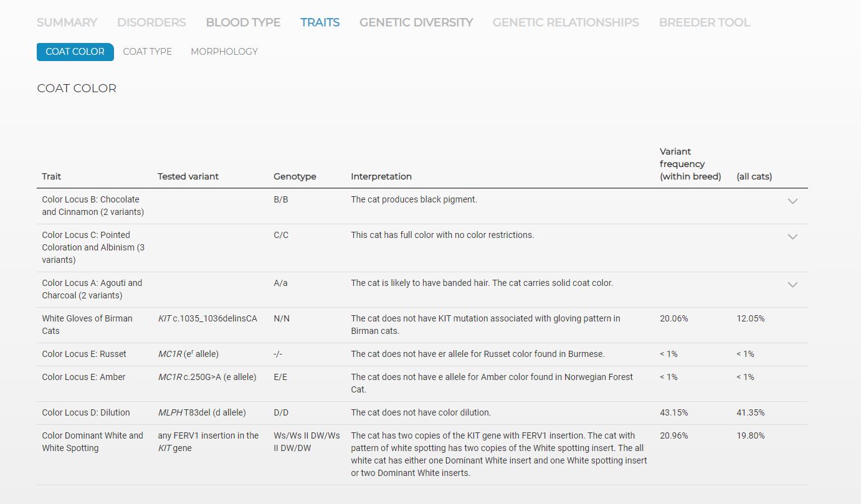The image size is (861, 504).
Task: Click the Color Locus A: Agouti and Charcoal trait
Action: pos(92,289)
